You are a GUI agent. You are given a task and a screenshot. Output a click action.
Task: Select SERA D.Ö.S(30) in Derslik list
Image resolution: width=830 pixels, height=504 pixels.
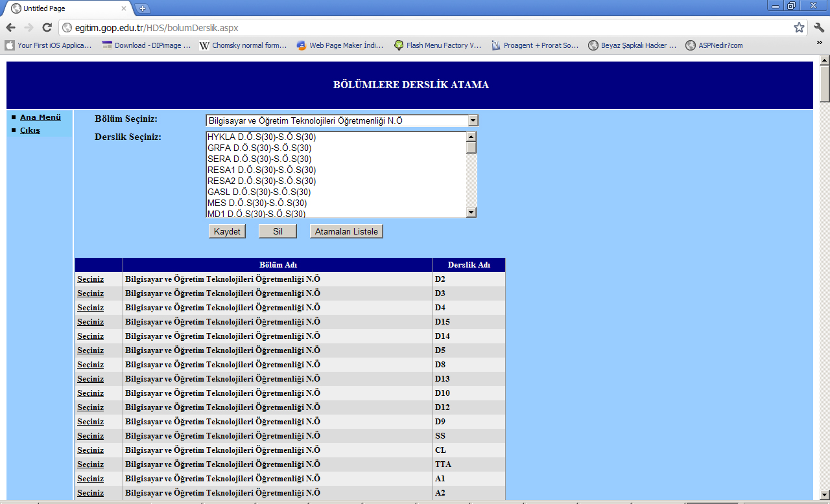[x=259, y=159]
